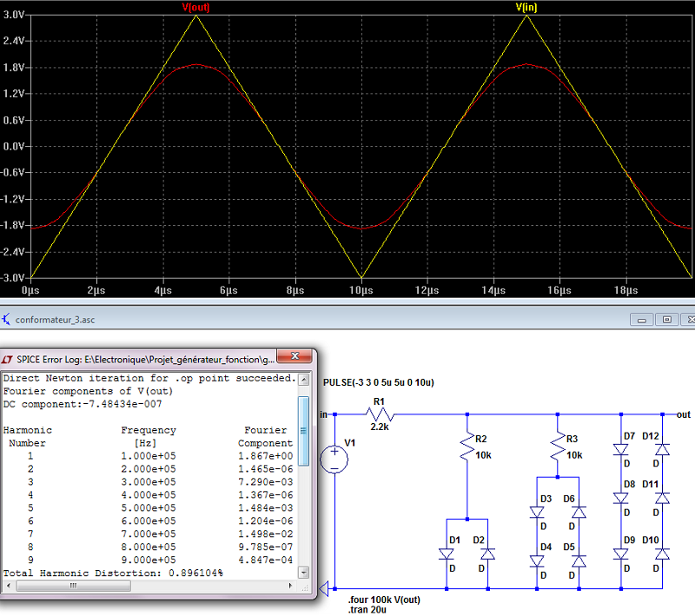Click the .tran 20u directive
695x616 pixels.
[x=367, y=610]
